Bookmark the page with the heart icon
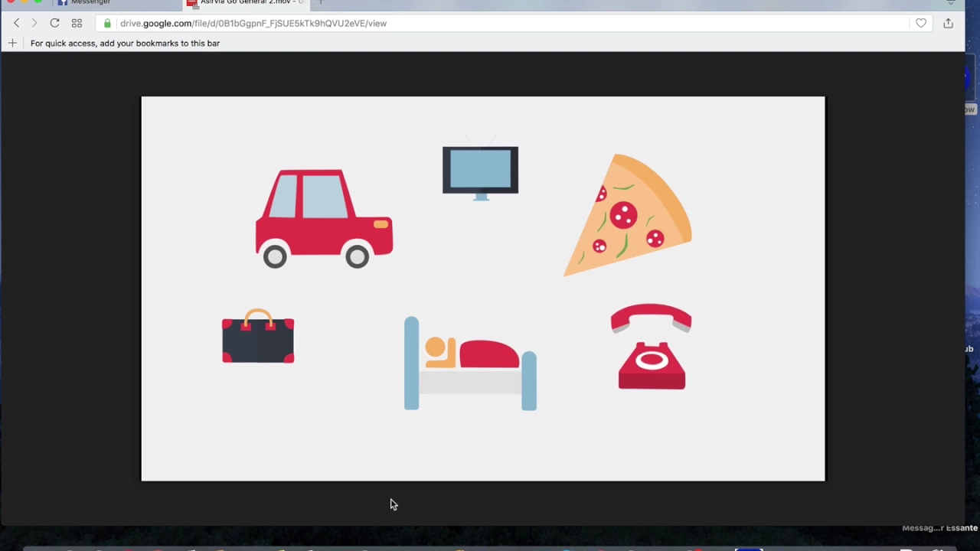The height and width of the screenshot is (551, 980). (x=921, y=23)
